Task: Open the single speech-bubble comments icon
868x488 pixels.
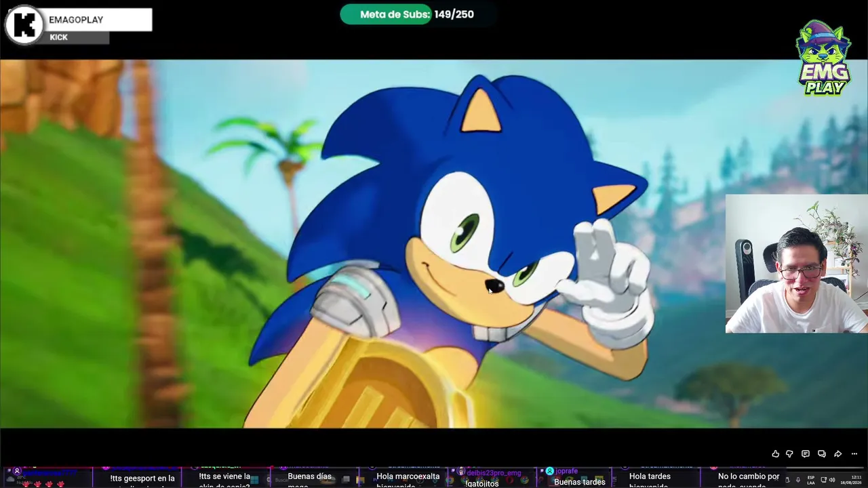Action: tap(806, 454)
